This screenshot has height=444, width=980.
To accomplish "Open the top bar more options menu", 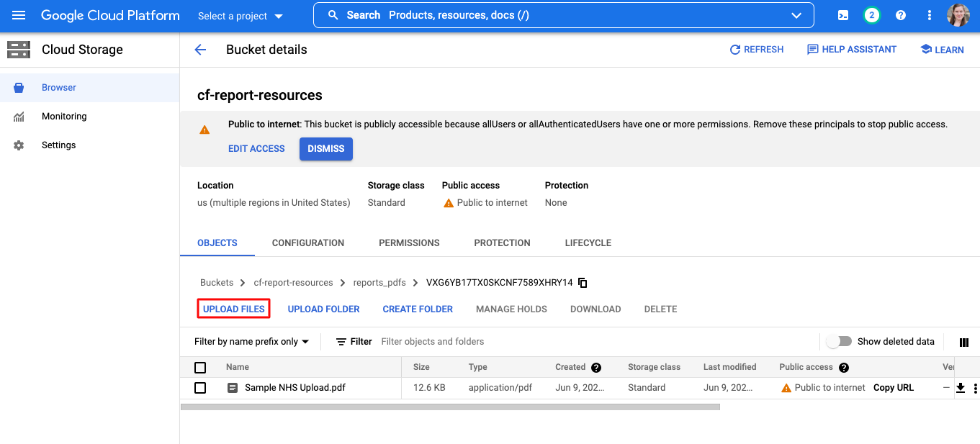I will (930, 15).
